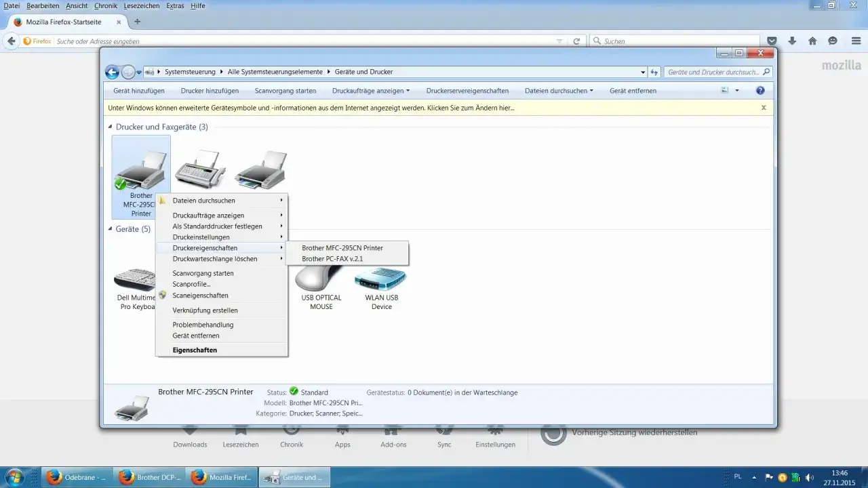Click Drucker hinzufügen in the toolbar

210,90
